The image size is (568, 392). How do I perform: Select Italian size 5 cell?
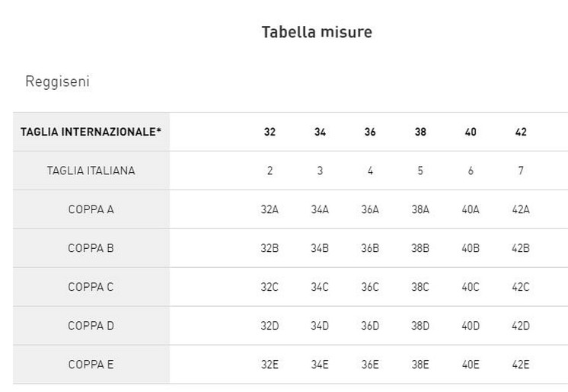click(x=420, y=171)
